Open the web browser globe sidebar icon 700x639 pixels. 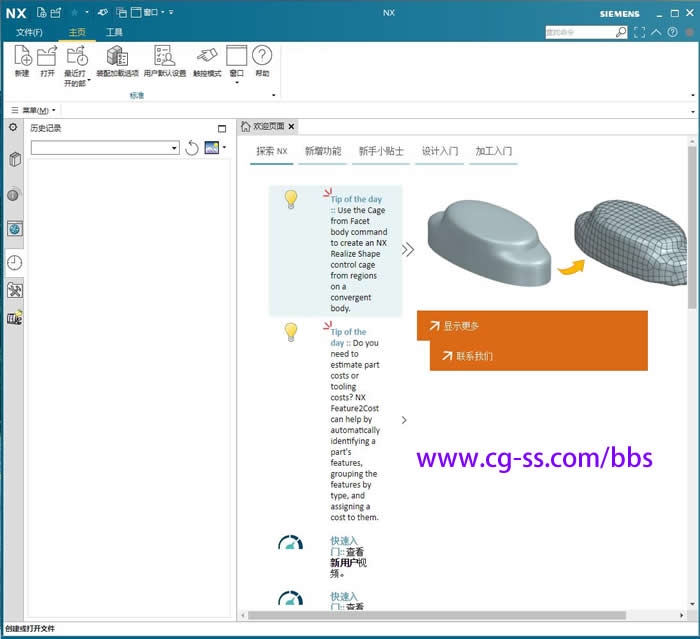15,228
